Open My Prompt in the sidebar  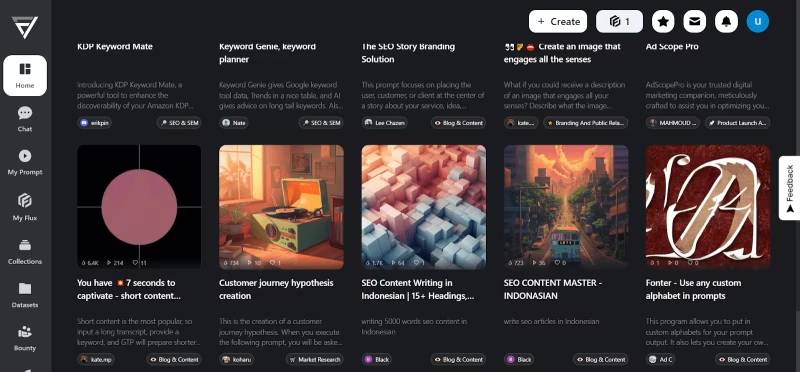pos(25,163)
